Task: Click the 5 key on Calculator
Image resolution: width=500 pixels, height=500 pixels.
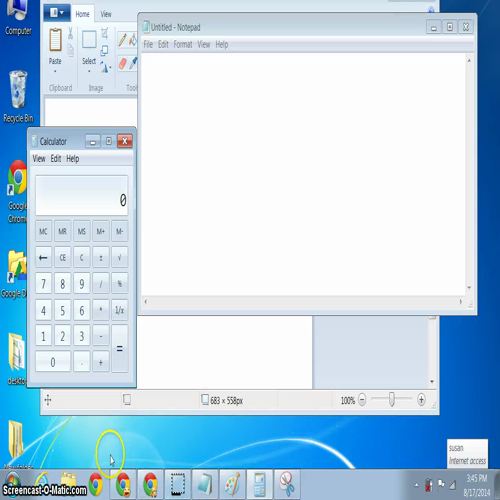Action: (x=62, y=310)
